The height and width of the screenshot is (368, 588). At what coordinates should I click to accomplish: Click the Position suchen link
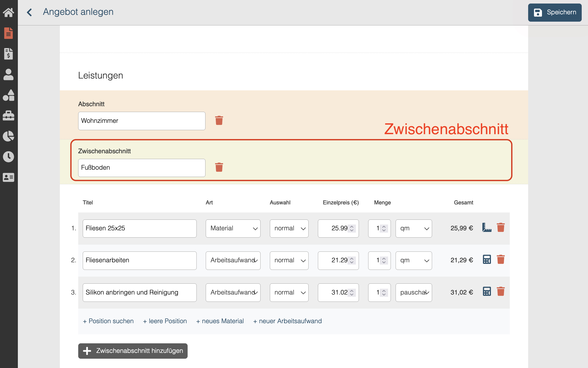(108, 321)
